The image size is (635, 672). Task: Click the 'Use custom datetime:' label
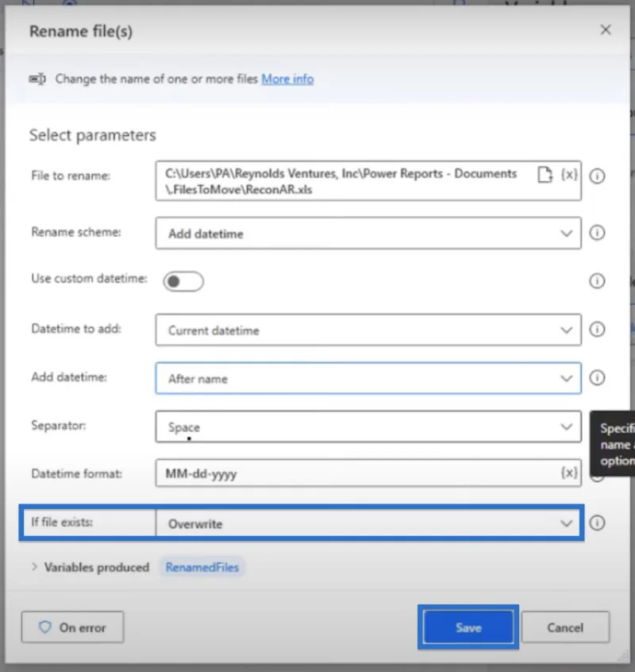pyautogui.click(x=89, y=278)
